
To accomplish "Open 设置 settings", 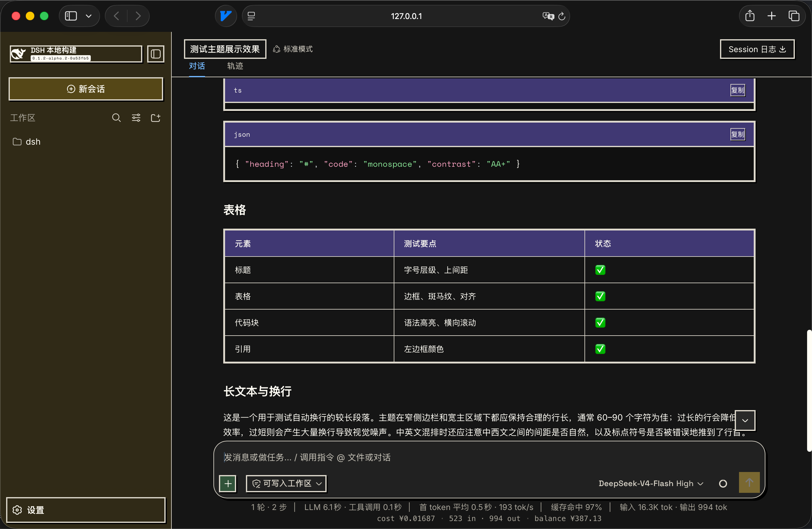I will click(x=86, y=510).
